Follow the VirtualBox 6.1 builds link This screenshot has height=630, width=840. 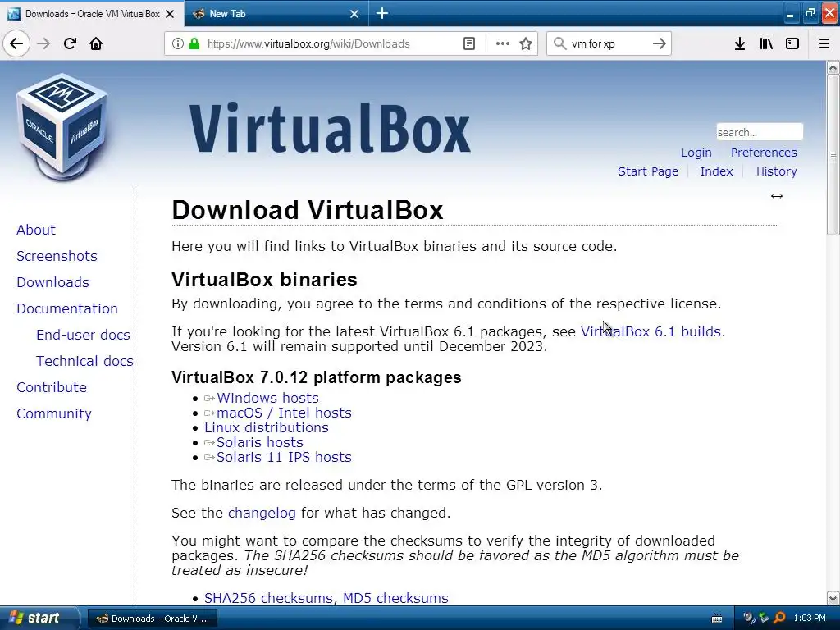tap(651, 331)
